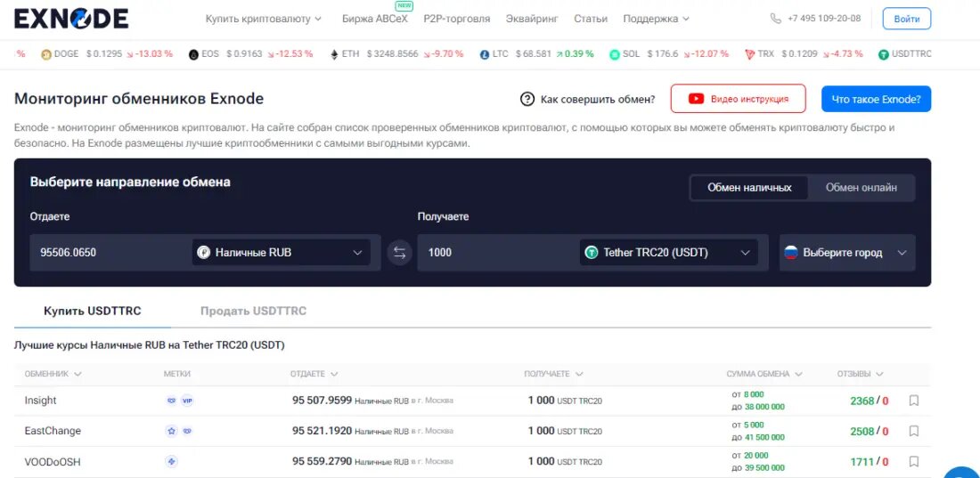Bookmark the VOODoOSH exchanger
This screenshot has height=478, width=980.
pyautogui.click(x=914, y=462)
